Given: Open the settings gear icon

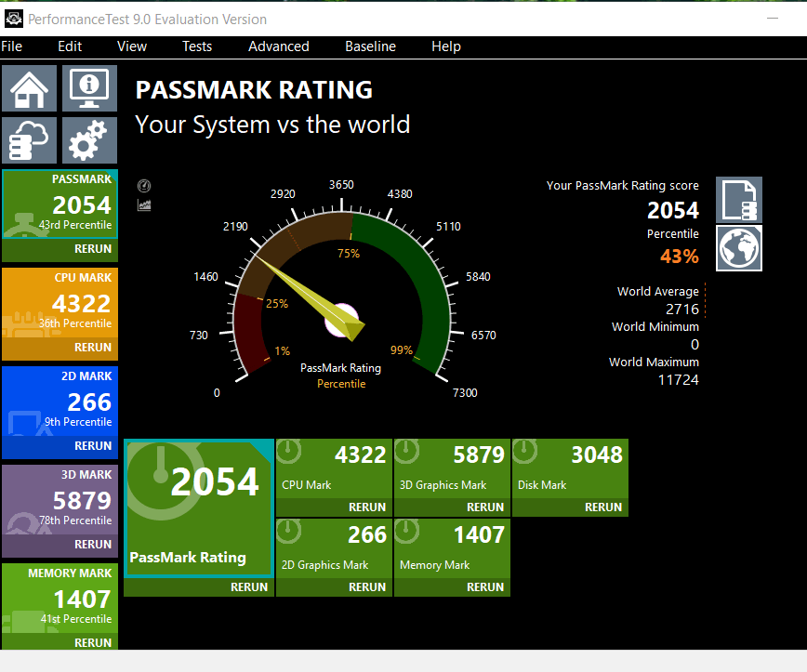Looking at the screenshot, I should tap(88, 139).
